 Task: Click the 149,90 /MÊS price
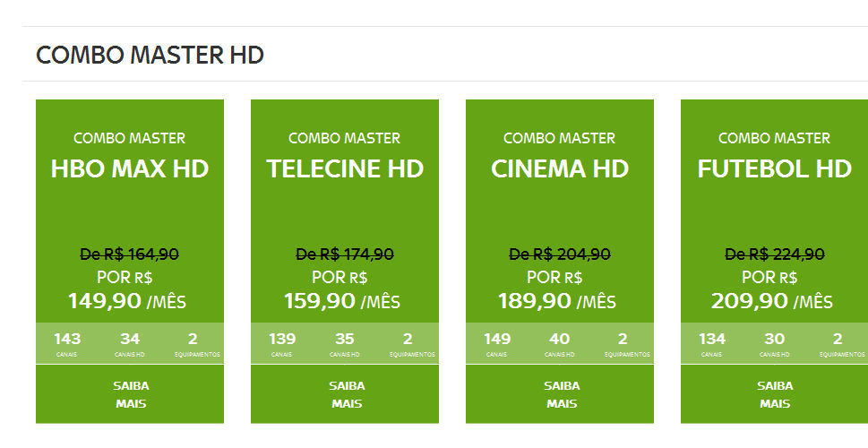click(x=127, y=301)
